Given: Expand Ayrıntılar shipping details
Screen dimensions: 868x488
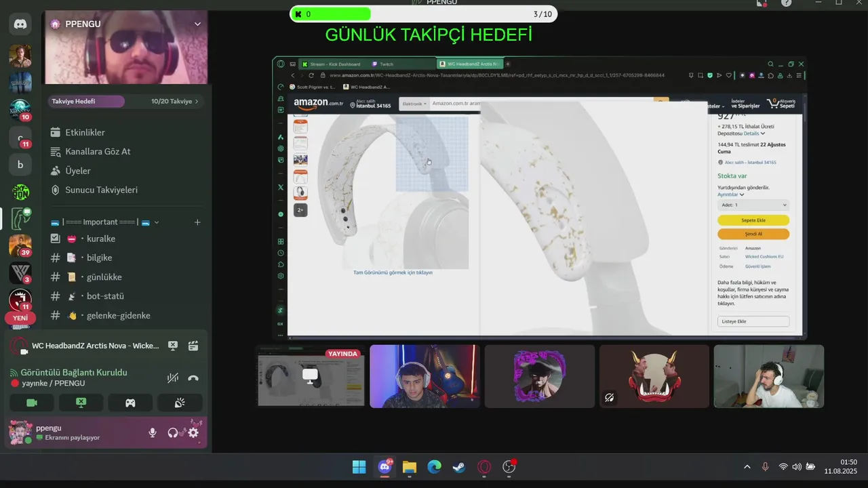Looking at the screenshot, I should click(730, 195).
